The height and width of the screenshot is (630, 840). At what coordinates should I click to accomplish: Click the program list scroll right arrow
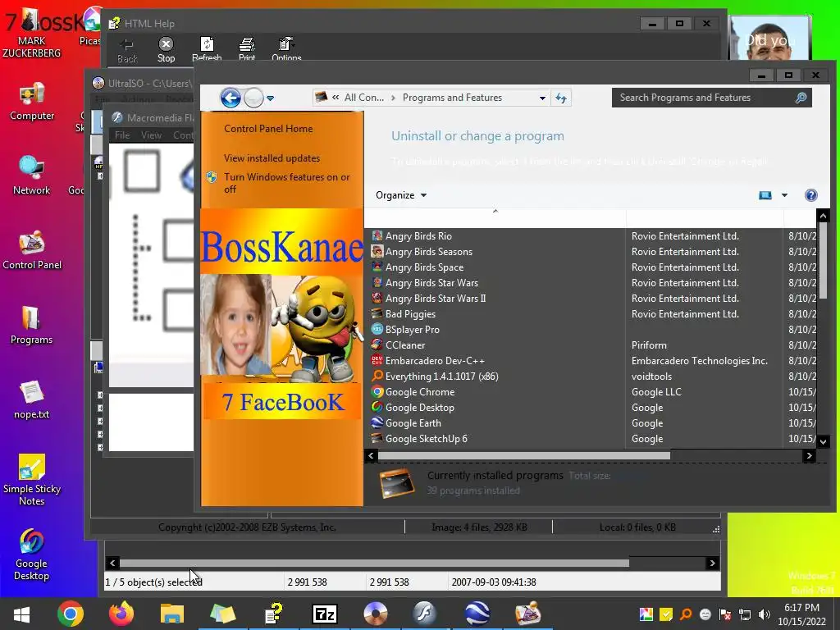809,456
